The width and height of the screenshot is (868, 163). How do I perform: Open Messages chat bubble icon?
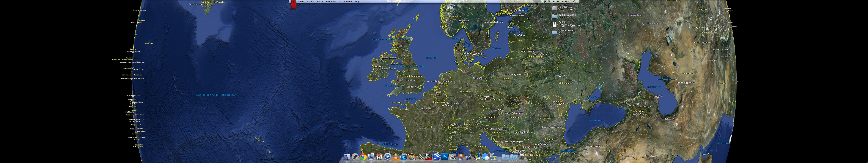pos(485,157)
